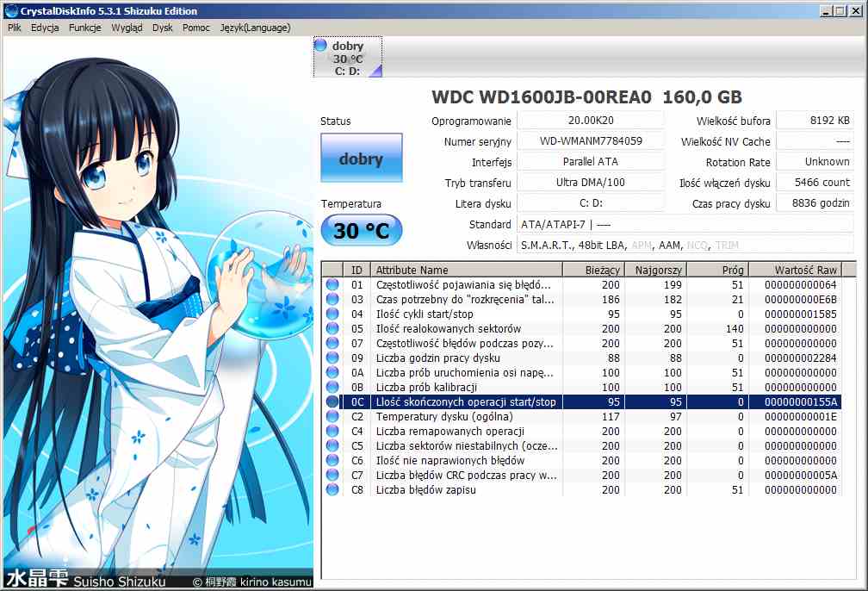
Task: Click status orb for attribute 01 row
Action: (x=332, y=284)
